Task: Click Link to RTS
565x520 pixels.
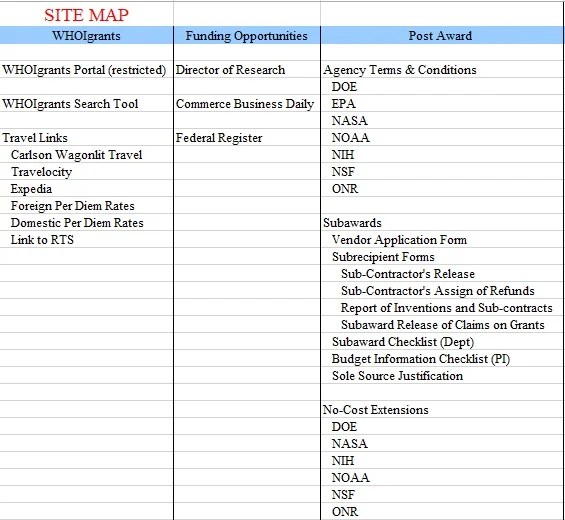Action: coord(42,240)
